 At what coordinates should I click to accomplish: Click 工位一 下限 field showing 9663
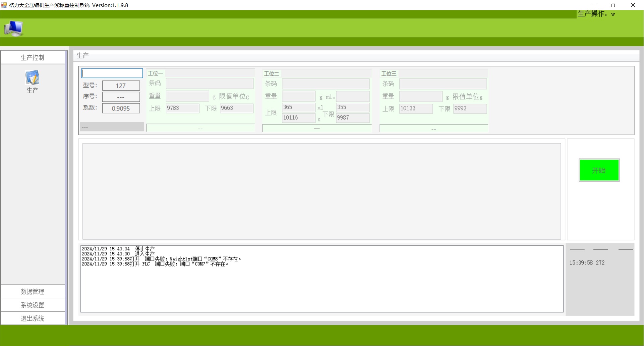pyautogui.click(x=236, y=108)
